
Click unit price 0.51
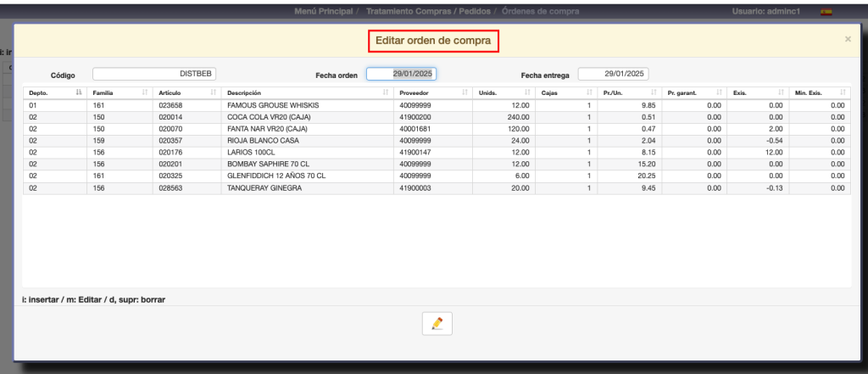click(648, 117)
